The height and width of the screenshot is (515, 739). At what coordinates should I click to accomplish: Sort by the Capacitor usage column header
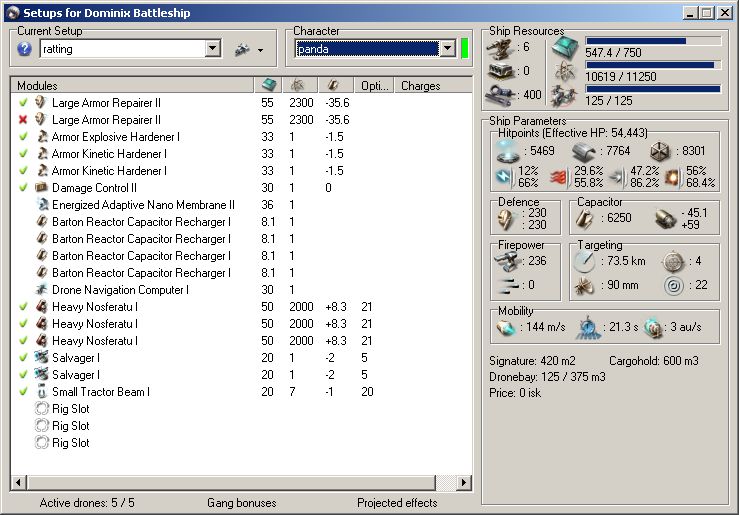tap(333, 85)
